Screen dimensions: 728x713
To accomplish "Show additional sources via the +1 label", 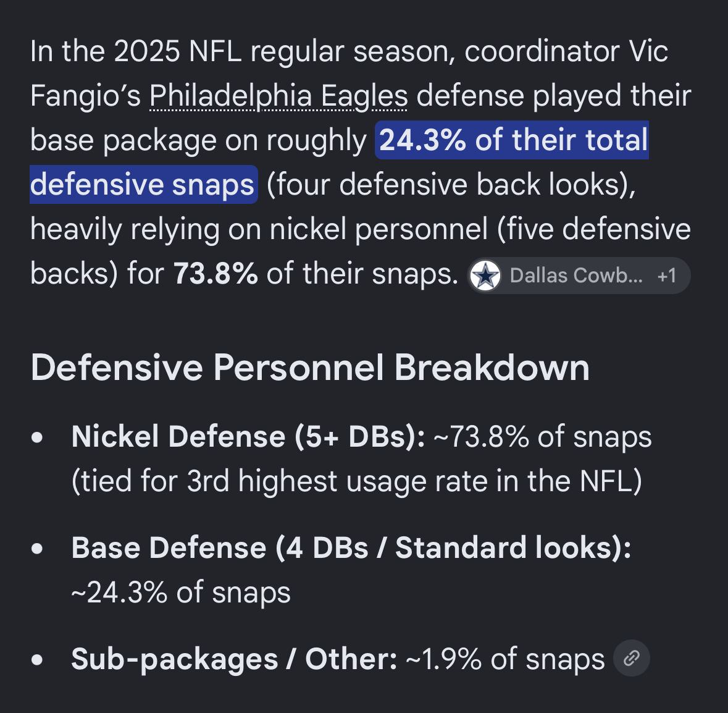I will [667, 276].
